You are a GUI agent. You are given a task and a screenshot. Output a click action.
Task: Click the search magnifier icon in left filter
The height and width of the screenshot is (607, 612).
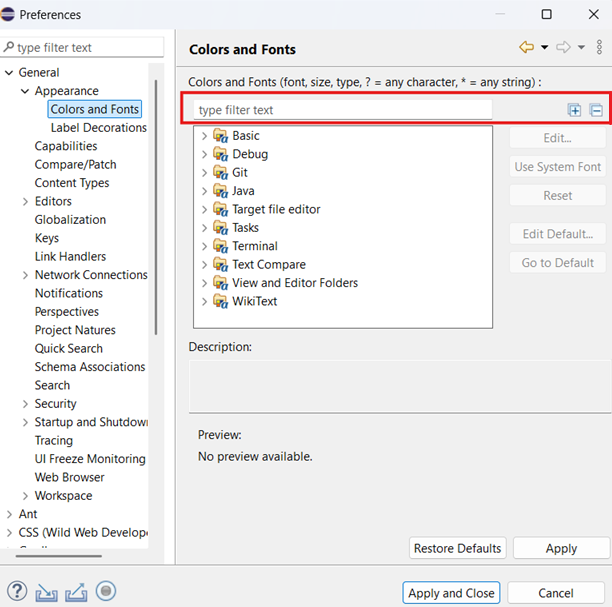click(x=9, y=47)
